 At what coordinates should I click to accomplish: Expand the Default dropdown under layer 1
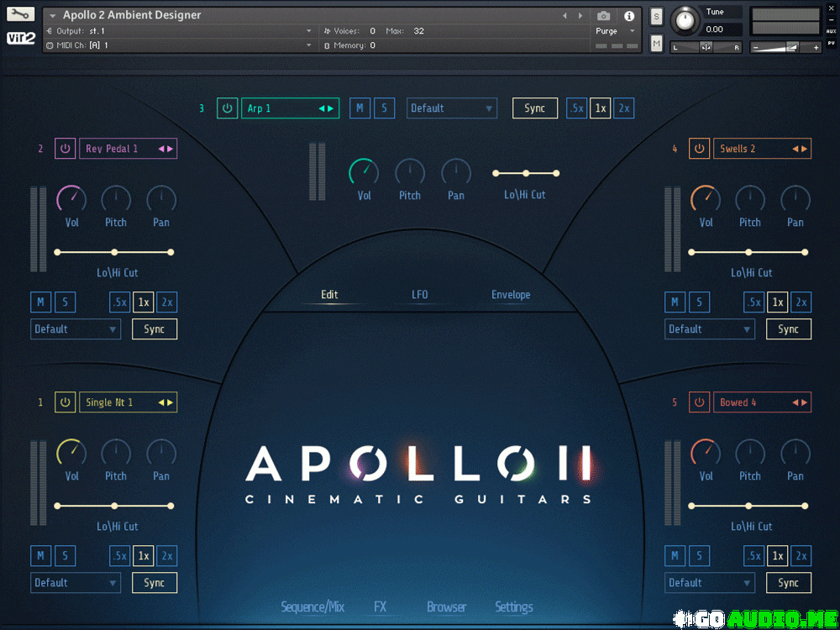click(76, 583)
